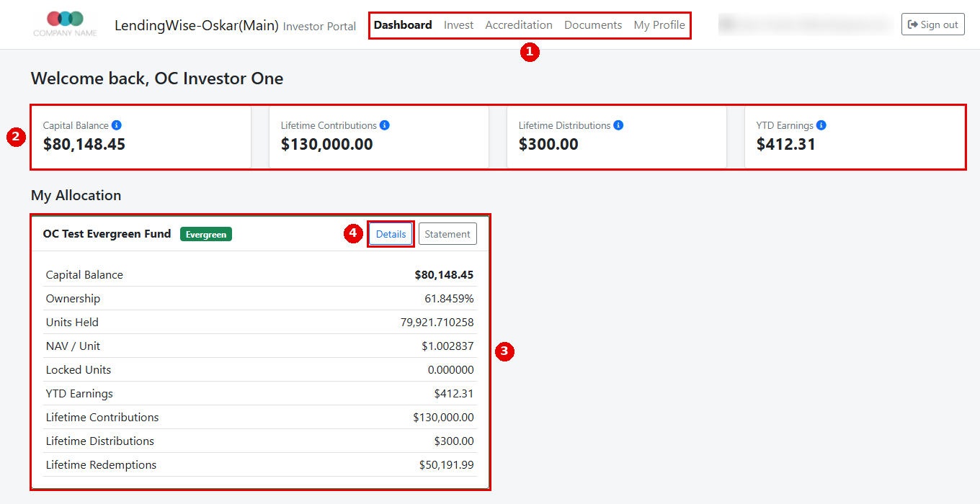
Task: Click the Investor Portal label
Action: [x=319, y=27]
